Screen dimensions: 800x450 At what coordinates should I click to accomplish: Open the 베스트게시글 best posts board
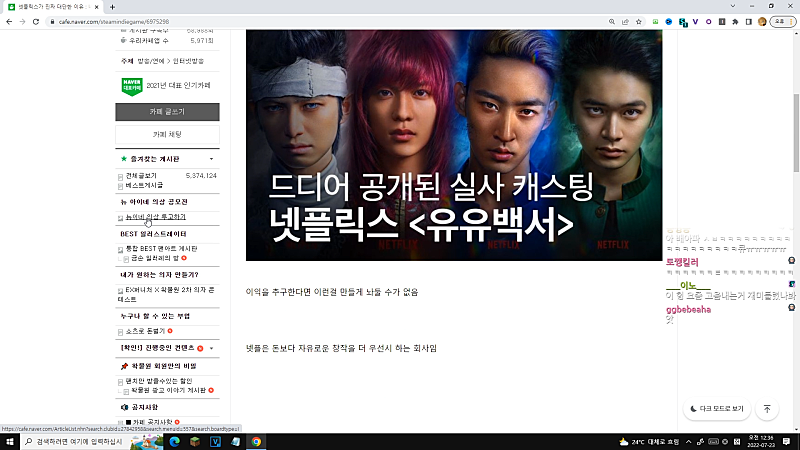[x=144, y=185]
